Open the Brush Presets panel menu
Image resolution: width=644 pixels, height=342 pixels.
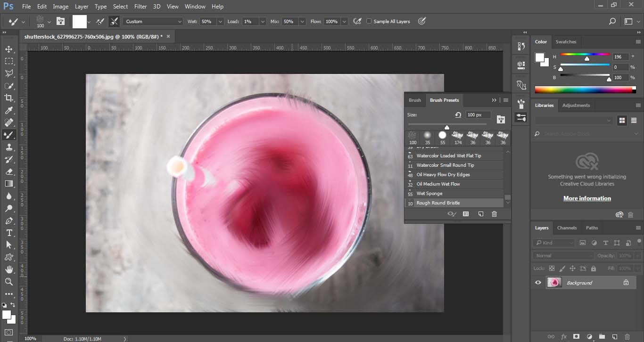506,100
